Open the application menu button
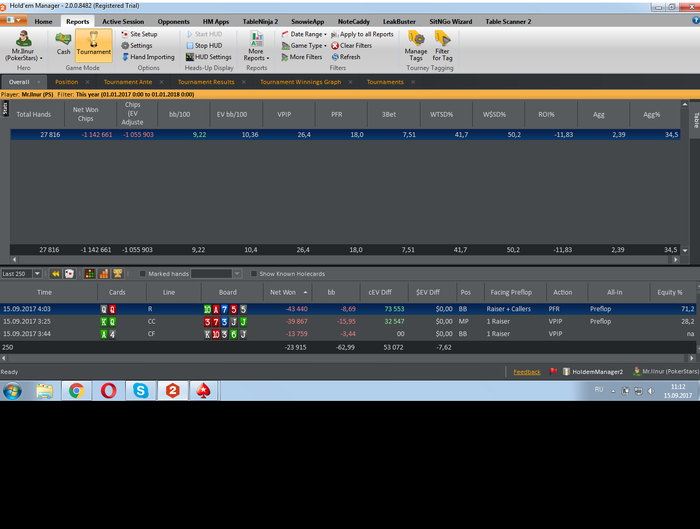The image size is (700, 529). point(13,20)
